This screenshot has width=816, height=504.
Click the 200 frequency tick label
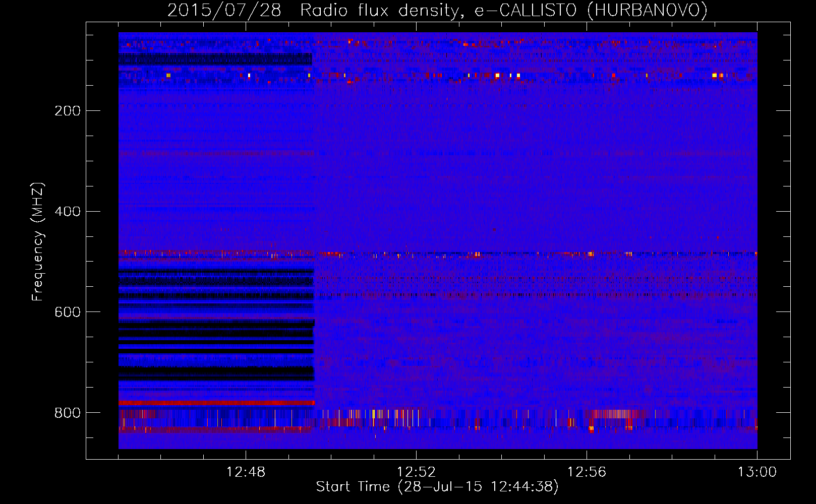[68, 111]
